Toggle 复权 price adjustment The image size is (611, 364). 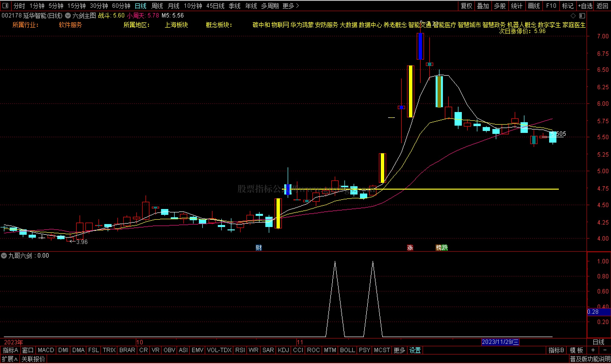(466, 6)
